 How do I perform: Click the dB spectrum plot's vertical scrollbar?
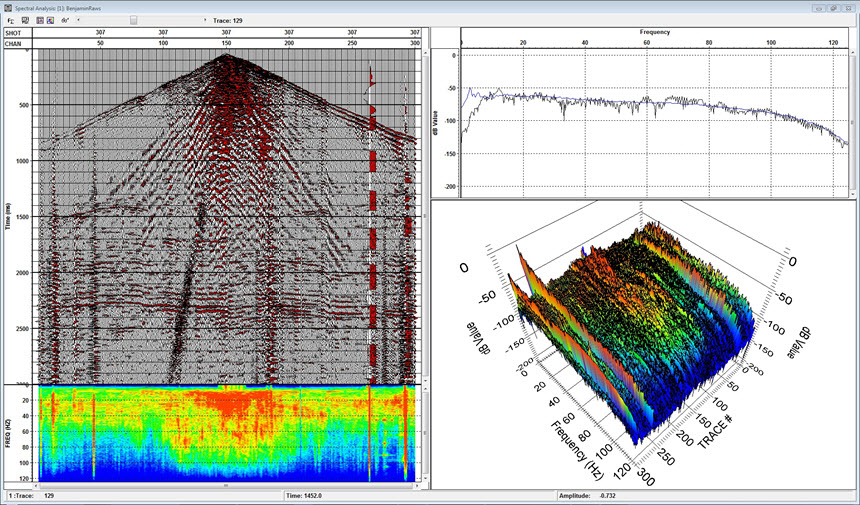click(852, 123)
